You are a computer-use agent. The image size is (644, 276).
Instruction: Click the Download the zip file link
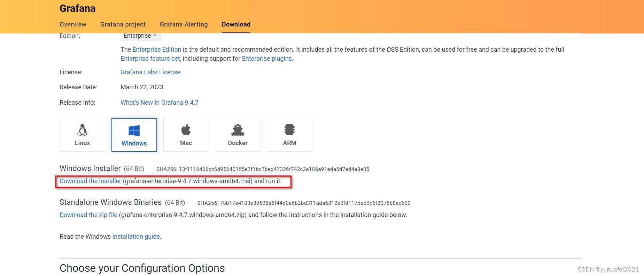(88, 215)
